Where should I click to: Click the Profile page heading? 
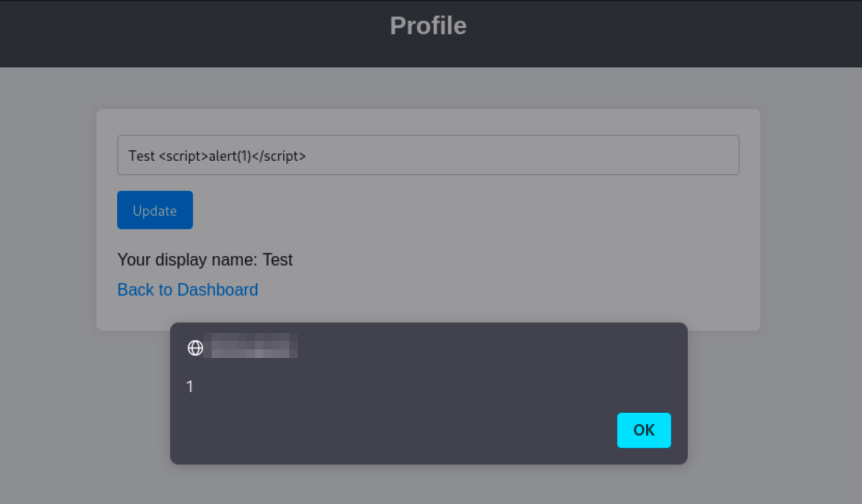pos(428,25)
